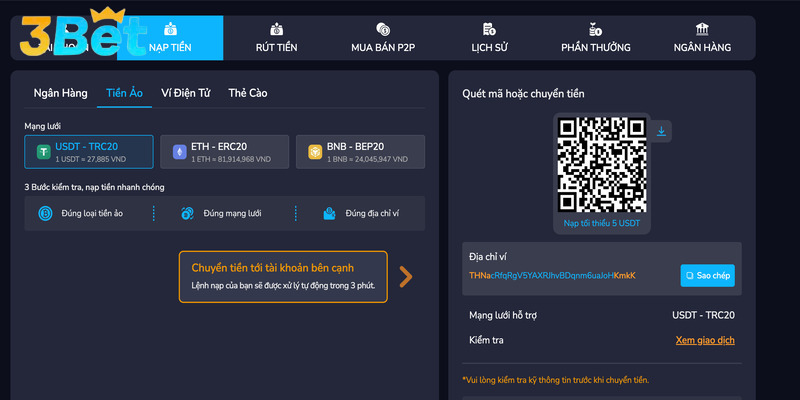Screen dimensions: 800x400
Task: Click the 1 BNB = 24,045,947 VND rate
Action: coord(367,159)
